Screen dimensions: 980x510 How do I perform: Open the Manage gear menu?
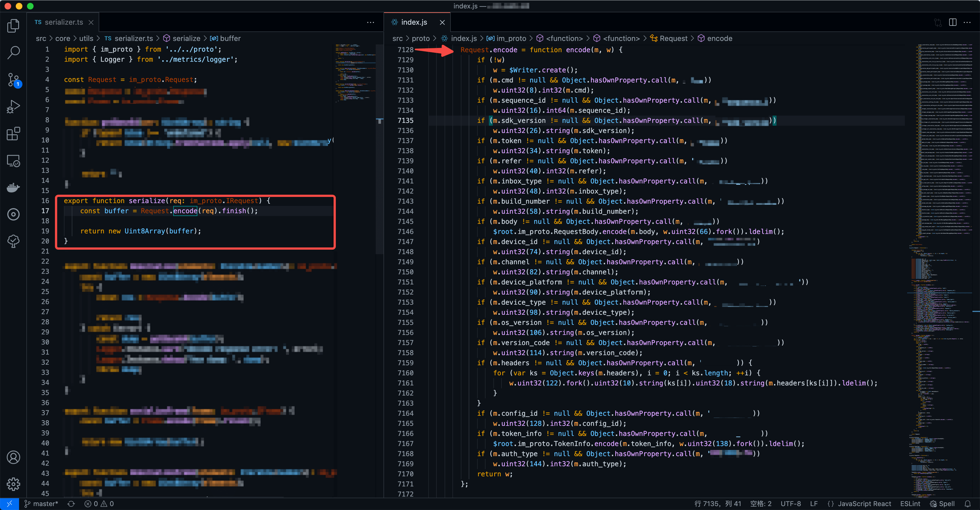pyautogui.click(x=13, y=484)
